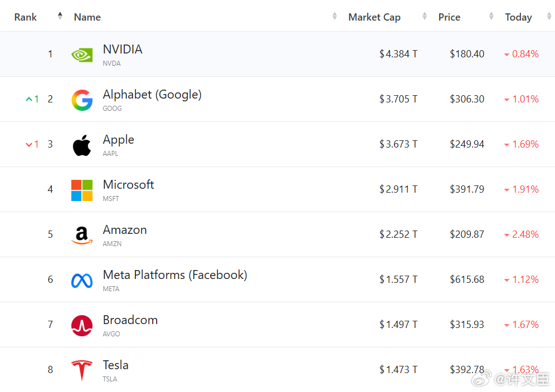This screenshot has width=555, height=392.
Task: Sort table by Rank column arrows
Action: [60, 17]
